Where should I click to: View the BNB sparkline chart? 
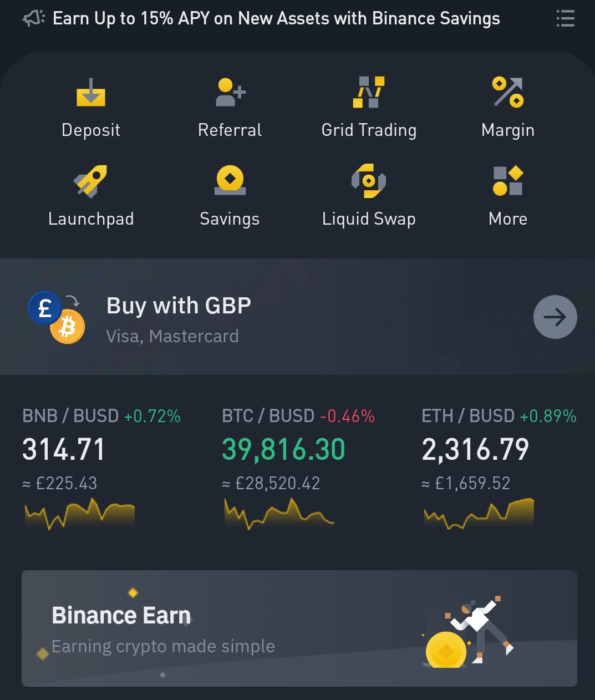(x=79, y=514)
